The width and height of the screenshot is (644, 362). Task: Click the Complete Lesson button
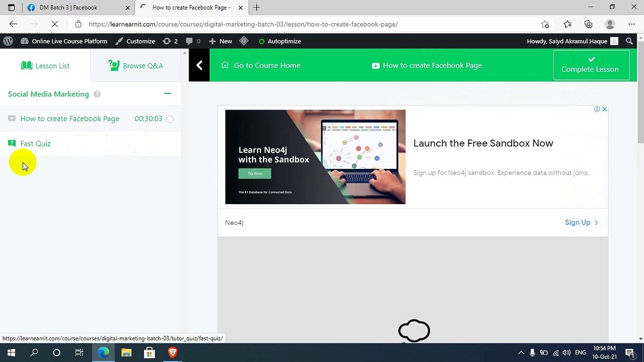[x=591, y=65]
